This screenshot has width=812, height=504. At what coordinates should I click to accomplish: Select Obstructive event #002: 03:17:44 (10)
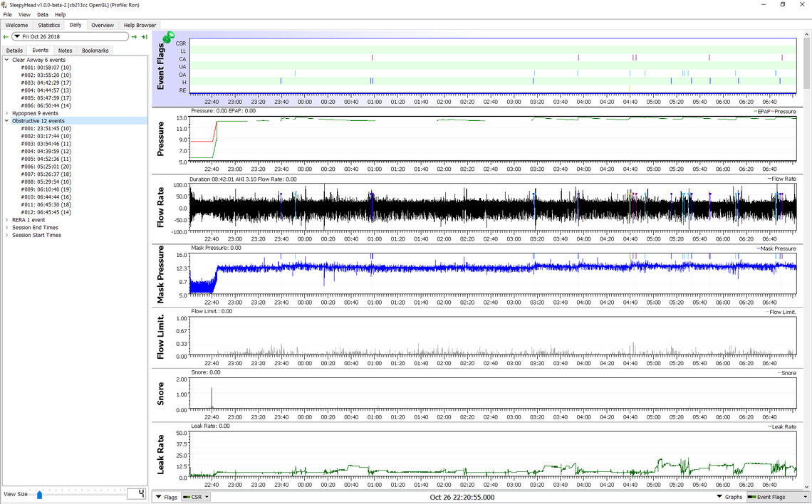[x=46, y=136]
